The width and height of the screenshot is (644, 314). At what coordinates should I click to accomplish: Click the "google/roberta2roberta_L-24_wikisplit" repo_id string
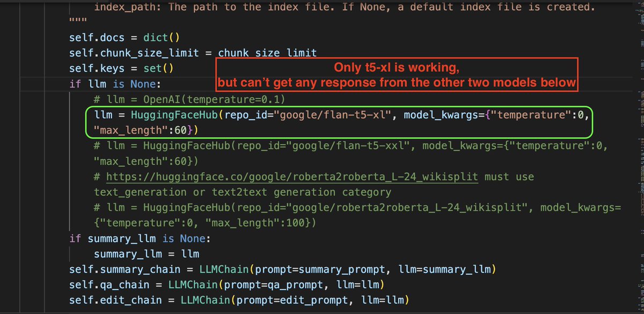pyautogui.click(x=401, y=207)
